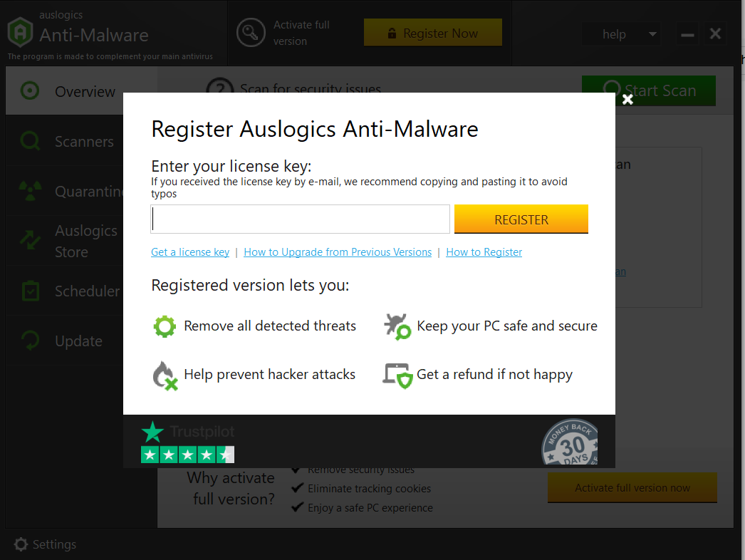Open the Get a license key link

tap(189, 252)
